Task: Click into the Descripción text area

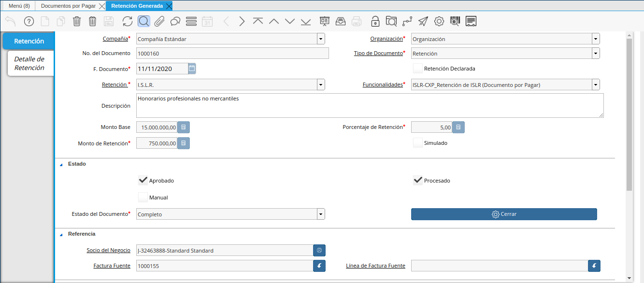Action: [370, 105]
